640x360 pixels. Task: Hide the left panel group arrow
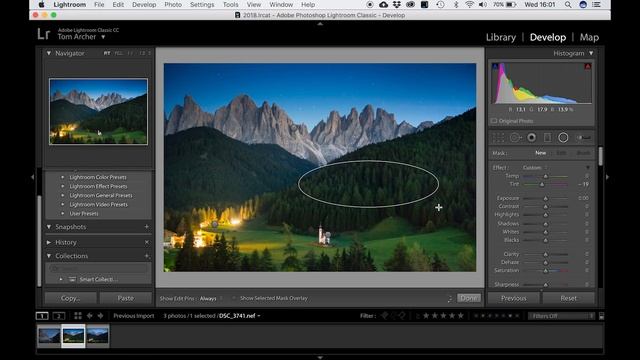tap(33, 177)
